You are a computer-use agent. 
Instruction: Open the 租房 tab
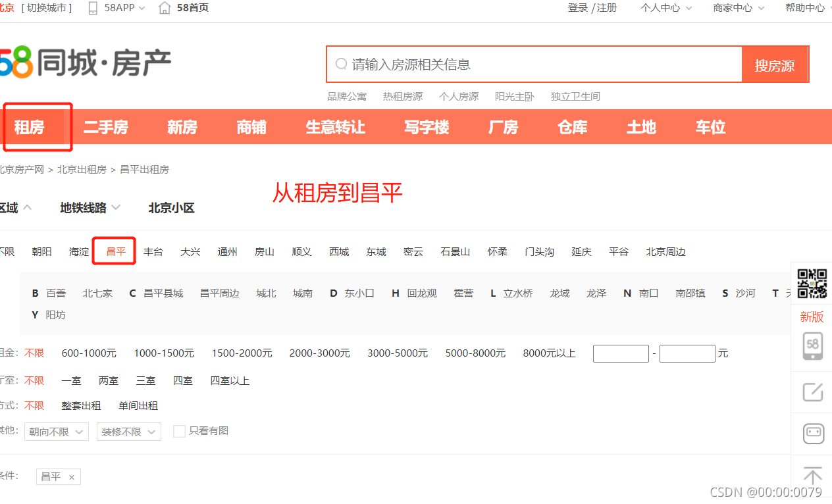pyautogui.click(x=30, y=127)
